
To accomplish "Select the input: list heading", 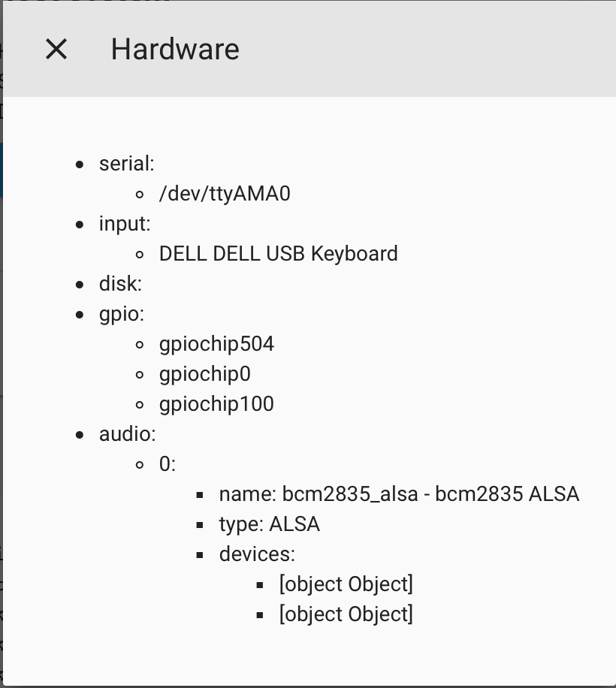I will (x=125, y=224).
